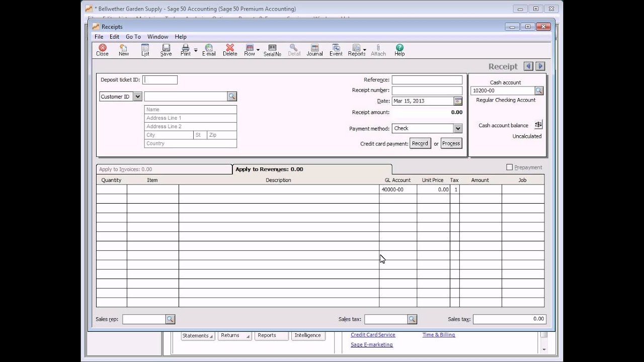Open the Go To menu
Image resolution: width=644 pixels, height=362 pixels.
[x=133, y=37]
